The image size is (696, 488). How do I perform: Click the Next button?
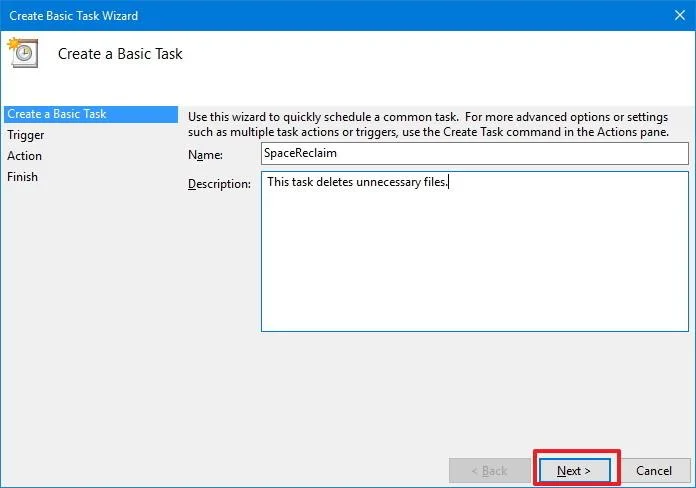click(574, 470)
